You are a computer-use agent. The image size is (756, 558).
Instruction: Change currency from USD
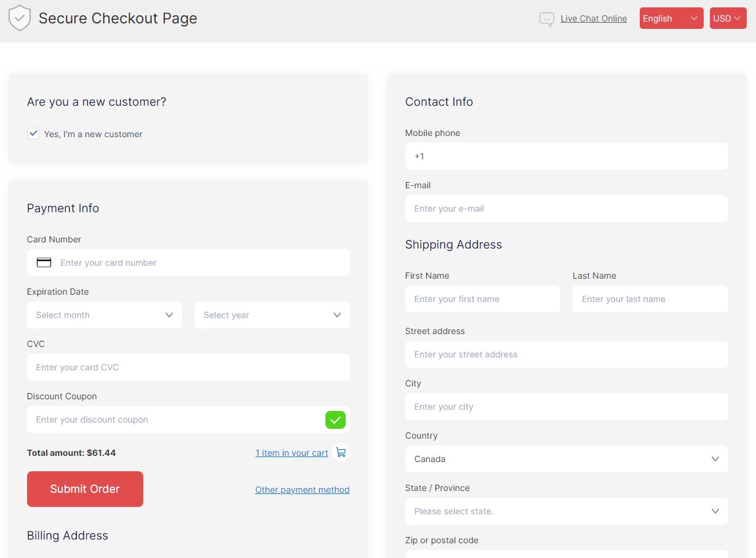pos(728,18)
